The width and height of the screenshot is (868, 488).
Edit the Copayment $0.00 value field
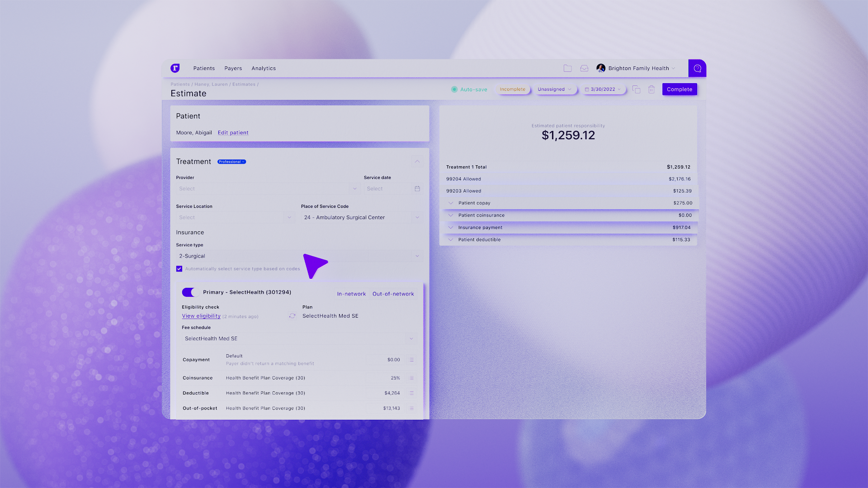[384, 360]
